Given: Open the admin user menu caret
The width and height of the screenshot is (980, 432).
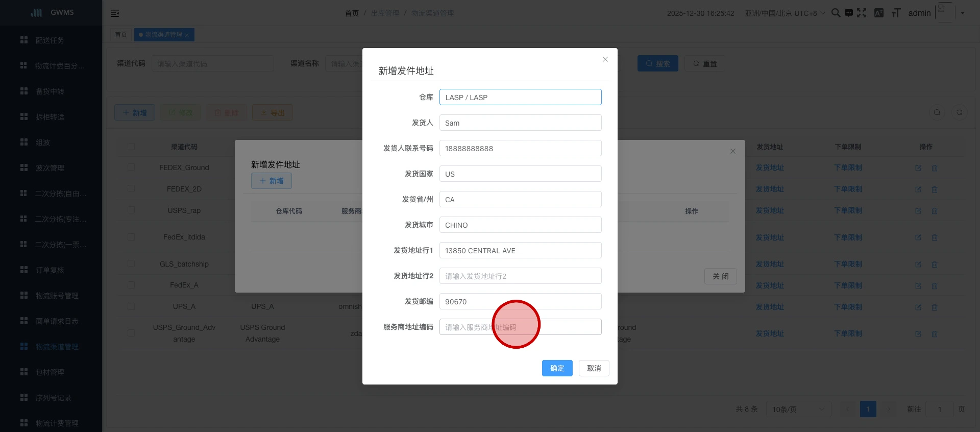Looking at the screenshot, I should (x=963, y=13).
